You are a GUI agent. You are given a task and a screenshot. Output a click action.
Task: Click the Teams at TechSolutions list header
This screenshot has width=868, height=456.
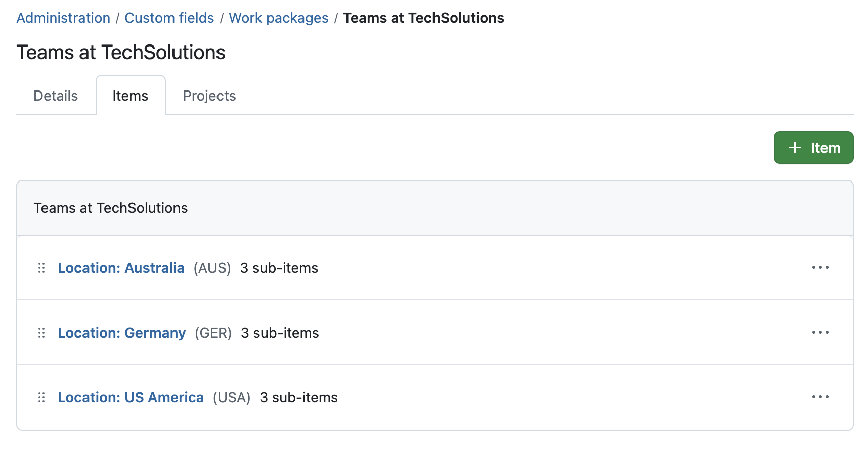(111, 208)
